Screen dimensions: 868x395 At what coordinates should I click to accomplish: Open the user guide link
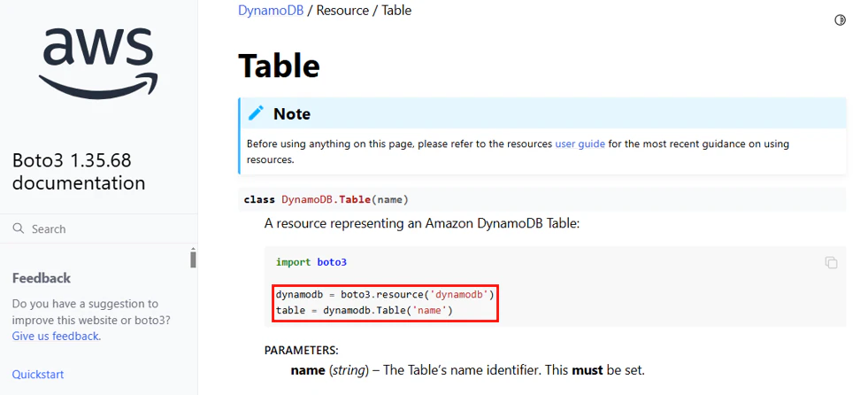580,144
